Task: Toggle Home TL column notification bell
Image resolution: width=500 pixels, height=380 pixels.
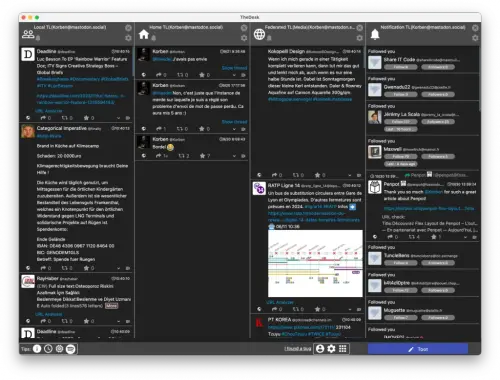Action: 154,38
